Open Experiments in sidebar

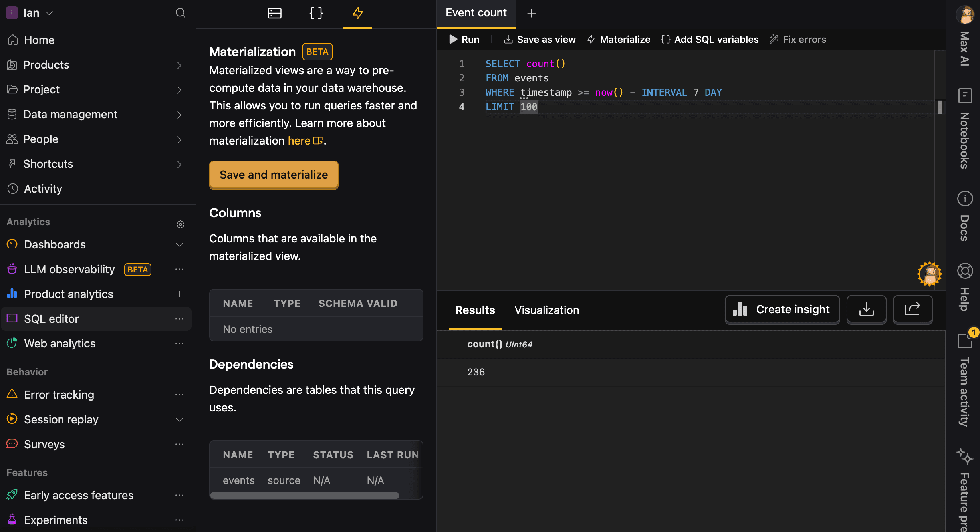click(x=56, y=520)
